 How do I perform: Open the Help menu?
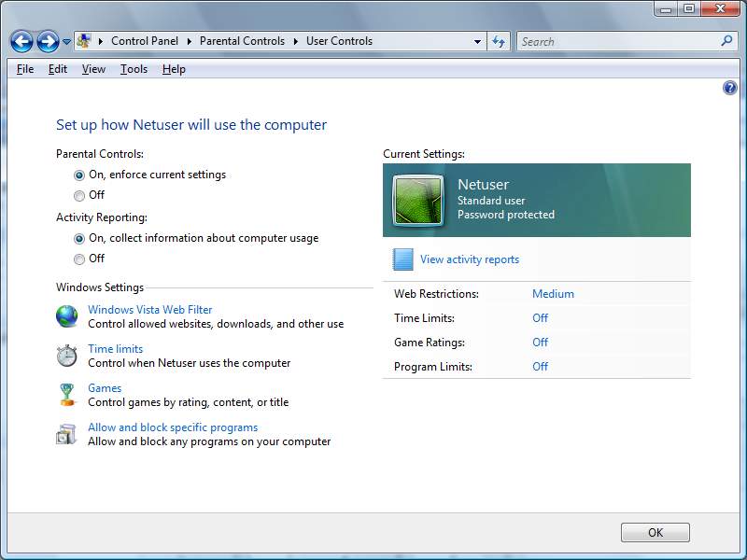174,69
